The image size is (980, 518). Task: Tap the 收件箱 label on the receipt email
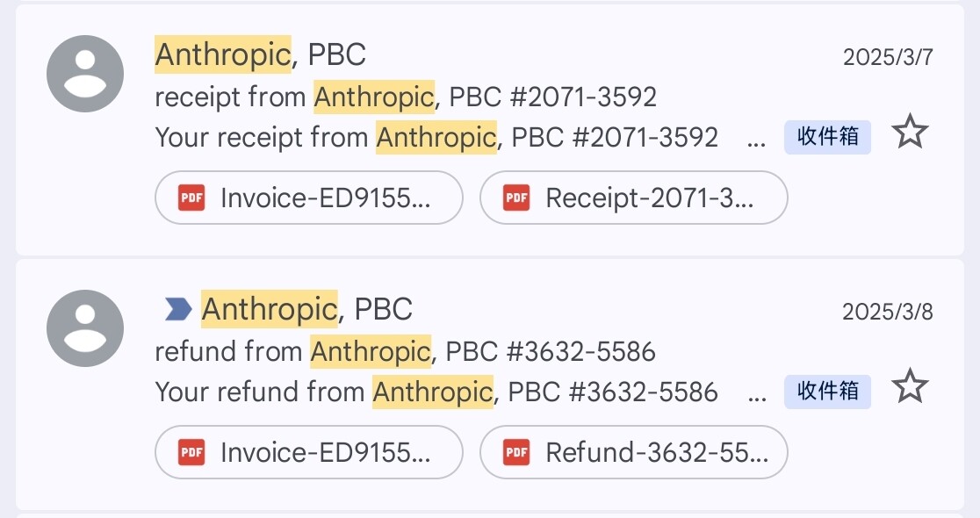(827, 137)
